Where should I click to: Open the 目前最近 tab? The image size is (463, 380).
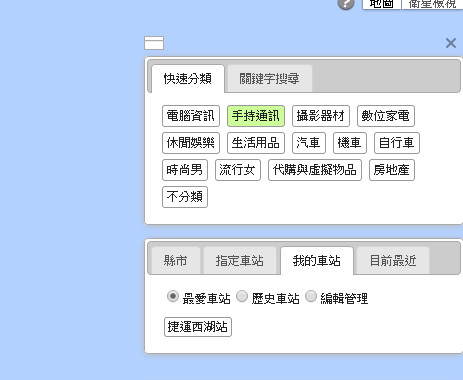pyautogui.click(x=393, y=261)
